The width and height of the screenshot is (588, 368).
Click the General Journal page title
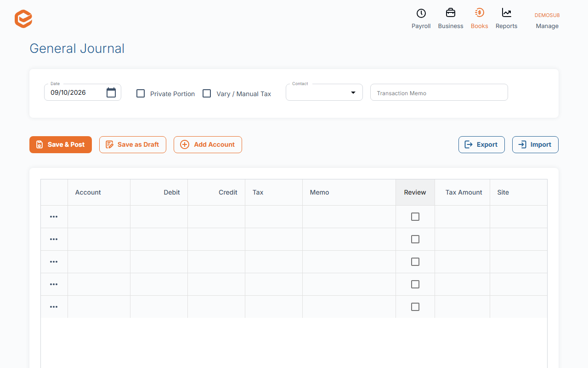click(77, 48)
